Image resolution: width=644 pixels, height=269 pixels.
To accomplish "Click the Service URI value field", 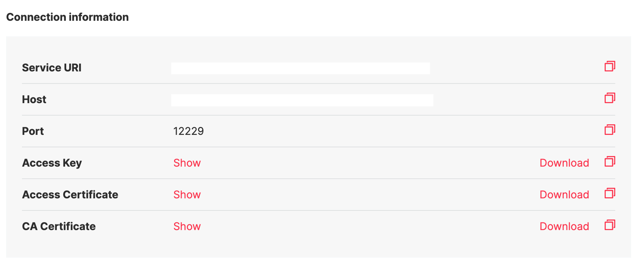I will pos(300,68).
